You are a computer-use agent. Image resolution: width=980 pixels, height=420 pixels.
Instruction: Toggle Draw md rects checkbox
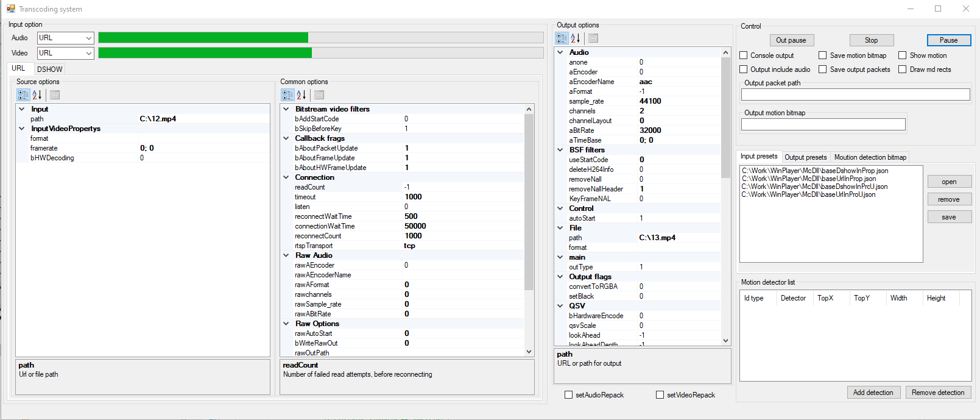coord(903,69)
